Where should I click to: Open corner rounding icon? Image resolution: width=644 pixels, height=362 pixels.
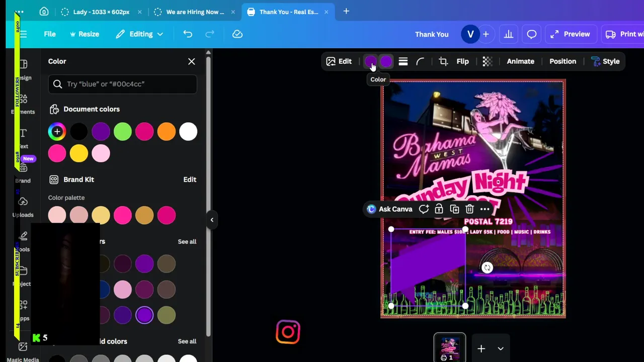pyautogui.click(x=420, y=61)
